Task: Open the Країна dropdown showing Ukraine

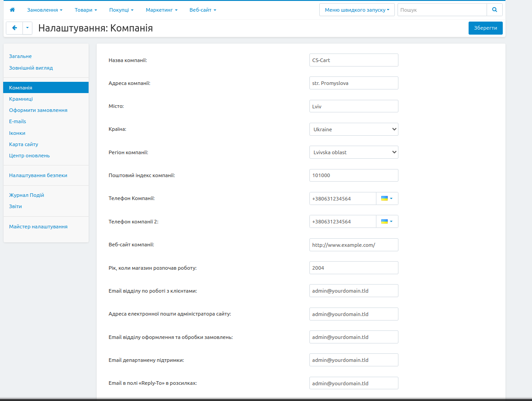Action: (x=353, y=129)
